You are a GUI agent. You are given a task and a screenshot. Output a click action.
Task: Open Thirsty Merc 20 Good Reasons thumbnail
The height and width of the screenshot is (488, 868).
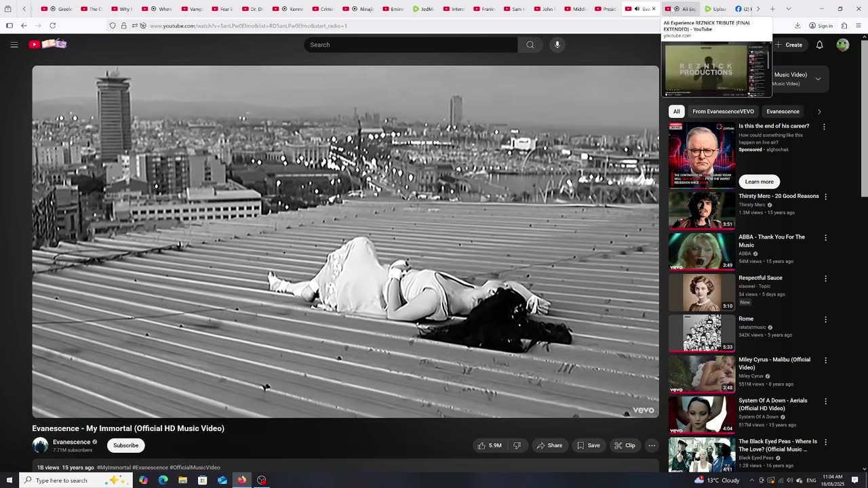click(x=702, y=210)
